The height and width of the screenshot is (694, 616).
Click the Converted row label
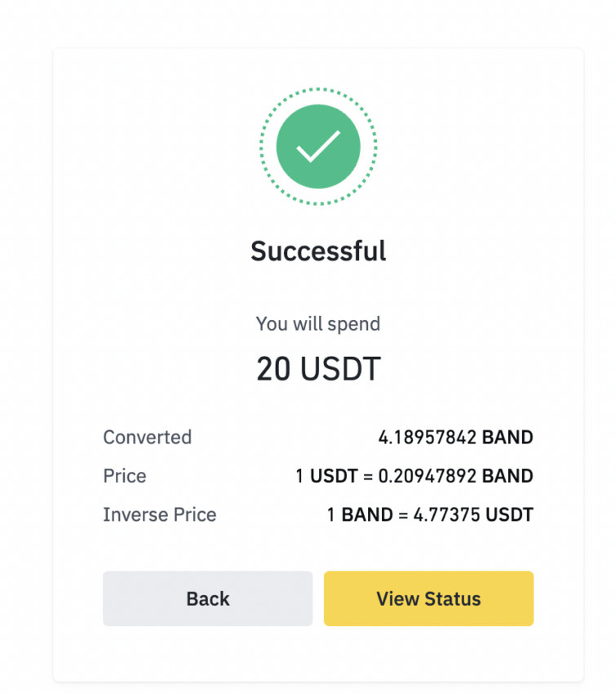pyautogui.click(x=147, y=438)
